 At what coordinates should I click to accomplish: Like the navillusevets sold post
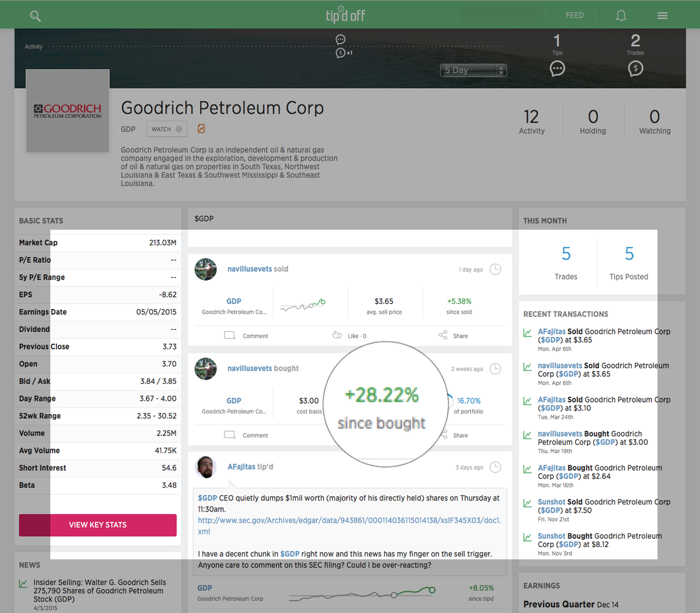point(349,335)
